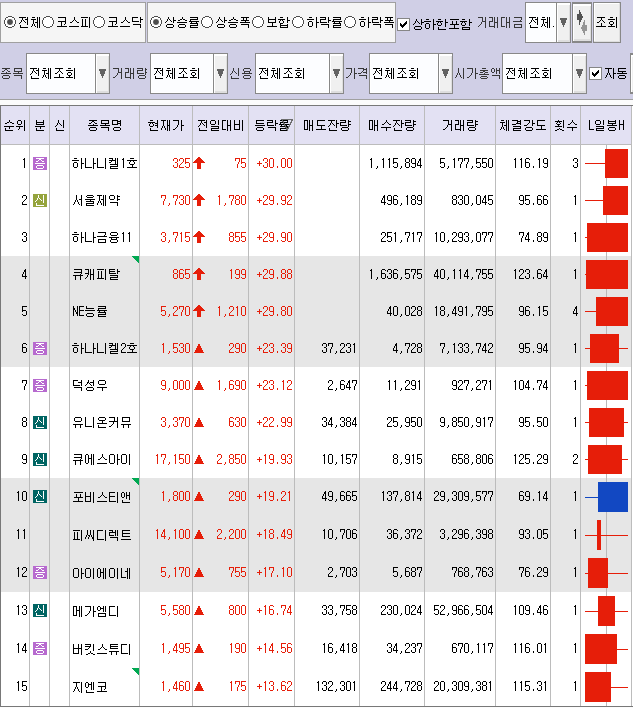Sort by 종목명 column header

(x=105, y=126)
